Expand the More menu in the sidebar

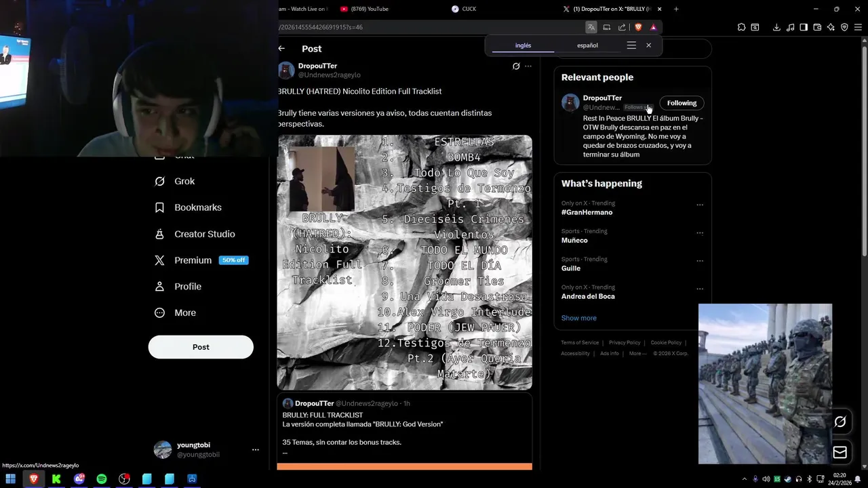point(175,313)
